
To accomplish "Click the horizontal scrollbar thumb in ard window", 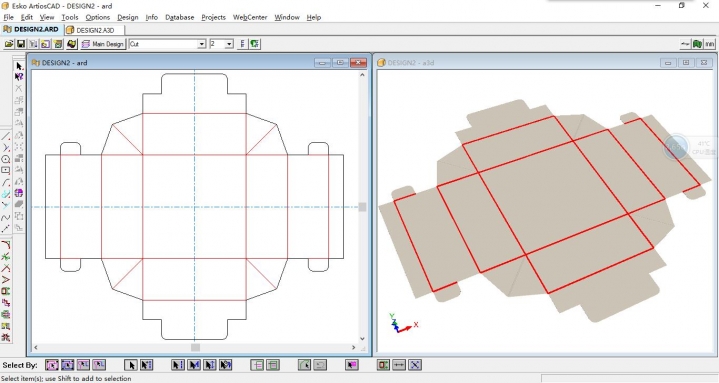I will [195, 348].
